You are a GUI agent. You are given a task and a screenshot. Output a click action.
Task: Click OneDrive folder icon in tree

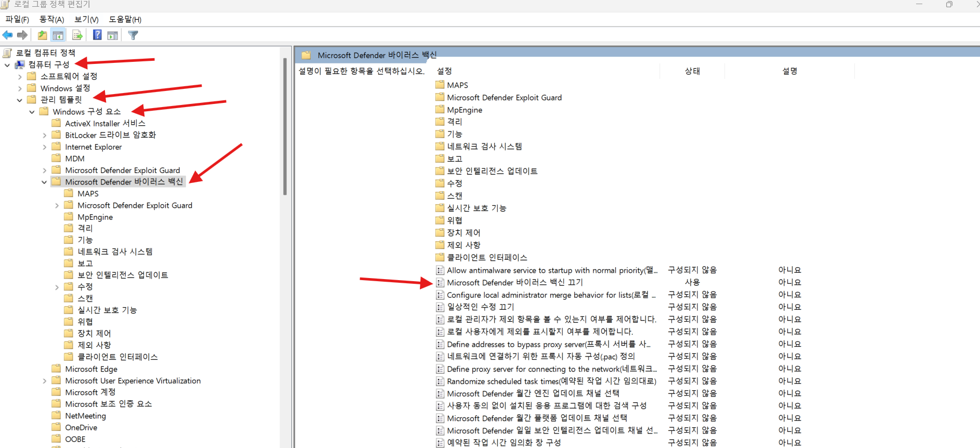(x=57, y=427)
